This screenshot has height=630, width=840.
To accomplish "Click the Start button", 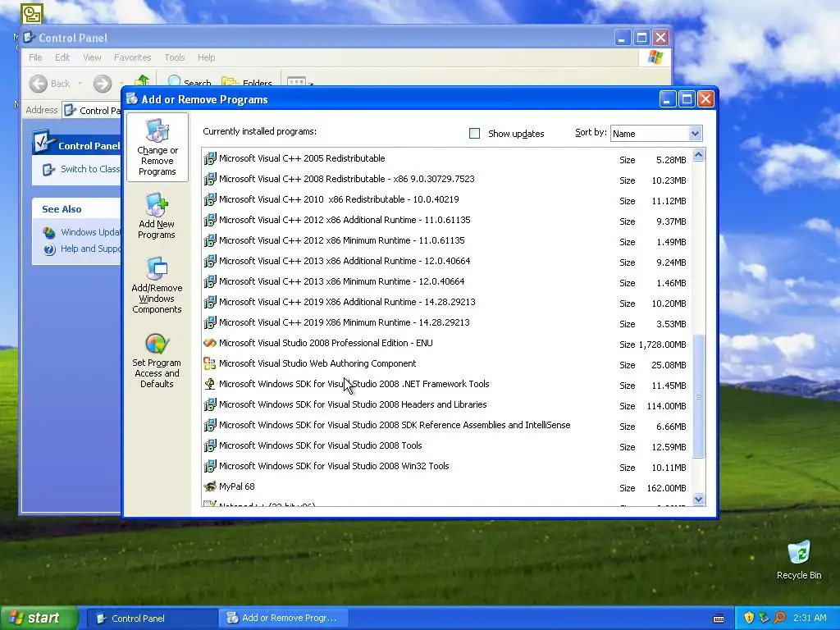I will [x=39, y=619].
